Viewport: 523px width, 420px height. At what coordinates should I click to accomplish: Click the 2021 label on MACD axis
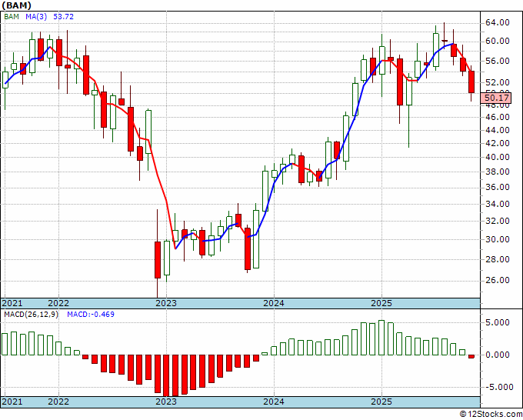point(12,402)
